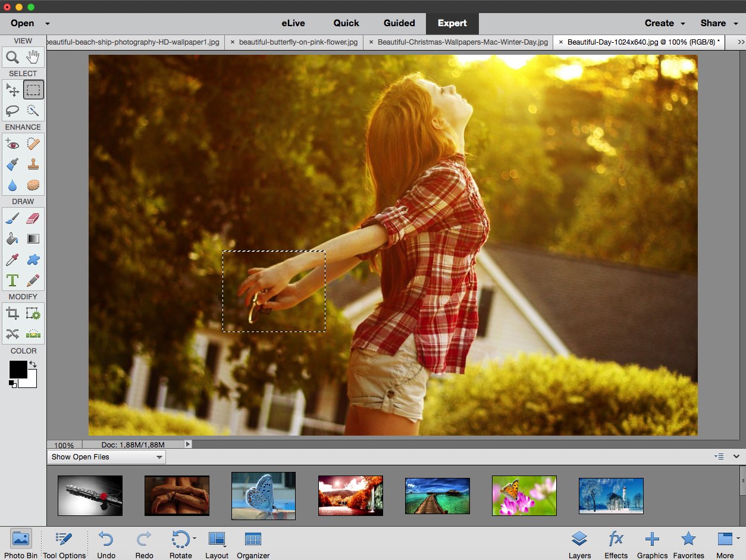Image resolution: width=746 pixels, height=560 pixels.
Task: Switch to the Guided mode tab
Action: tap(399, 23)
